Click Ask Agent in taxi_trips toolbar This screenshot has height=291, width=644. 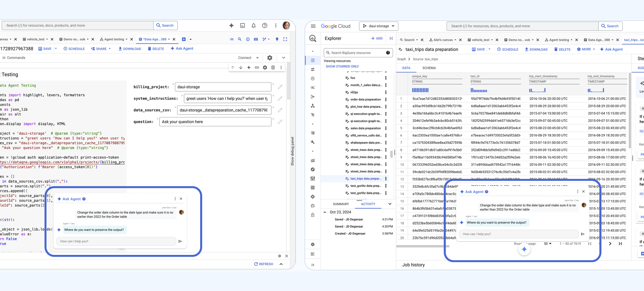(x=611, y=49)
